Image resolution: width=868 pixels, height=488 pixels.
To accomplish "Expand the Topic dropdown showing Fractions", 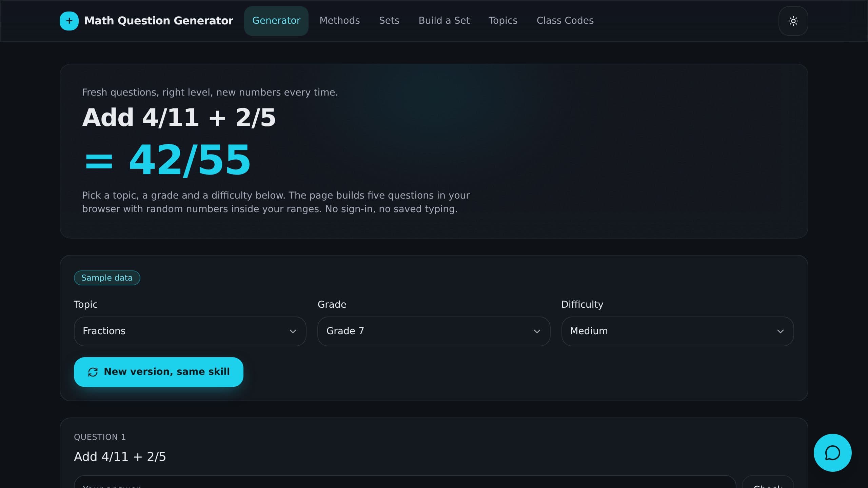I will (190, 331).
